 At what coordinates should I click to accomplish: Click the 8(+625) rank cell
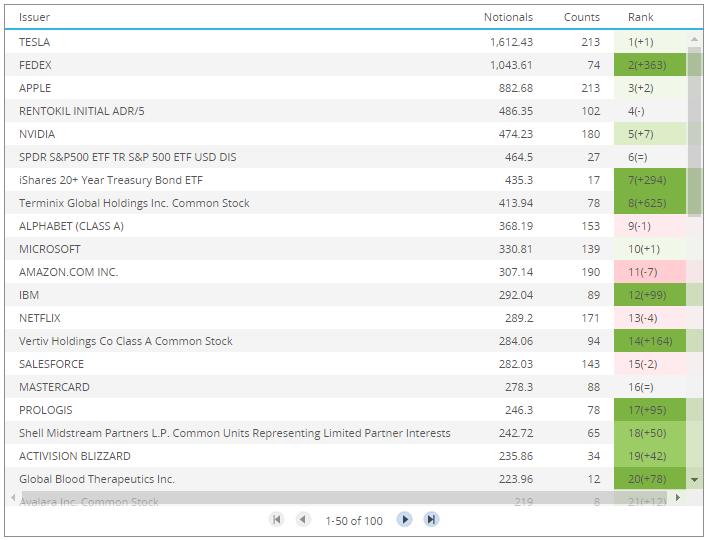pos(650,203)
